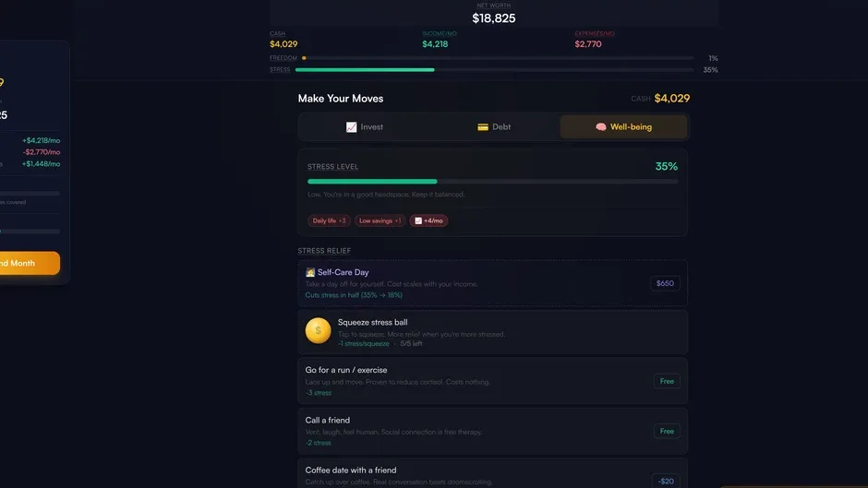This screenshot has width=868, height=488.
Task: Select the Well-being tab
Action: [x=623, y=127]
